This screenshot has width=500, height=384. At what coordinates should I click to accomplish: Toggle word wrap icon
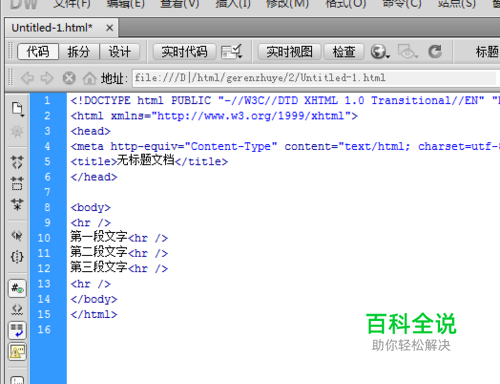point(17,330)
